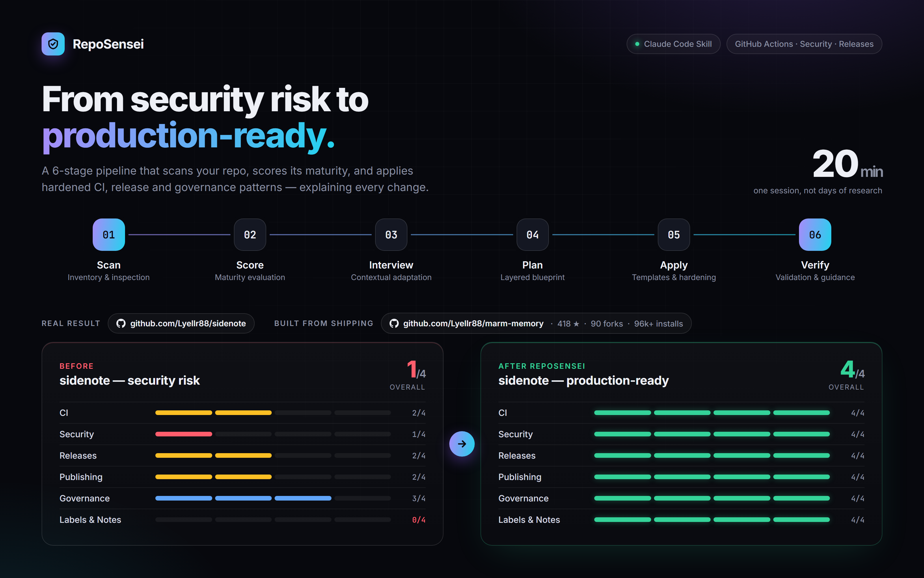The height and width of the screenshot is (578, 924).
Task: Click the GitHub icon beside sidenote link
Action: click(121, 323)
